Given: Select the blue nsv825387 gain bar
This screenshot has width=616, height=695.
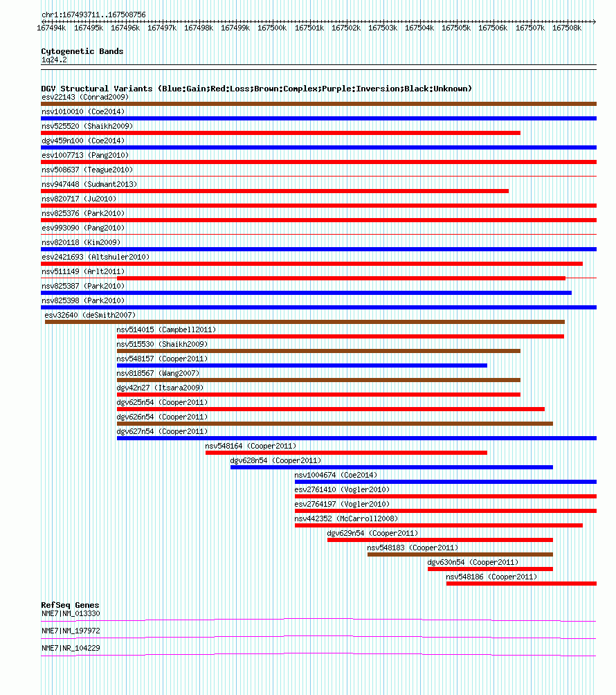Looking at the screenshot, I should tap(306, 293).
